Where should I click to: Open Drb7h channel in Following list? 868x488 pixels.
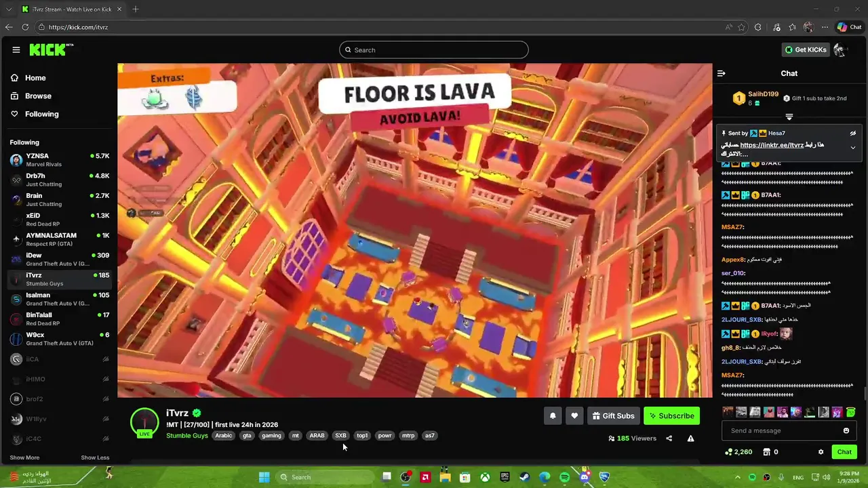(60, 180)
